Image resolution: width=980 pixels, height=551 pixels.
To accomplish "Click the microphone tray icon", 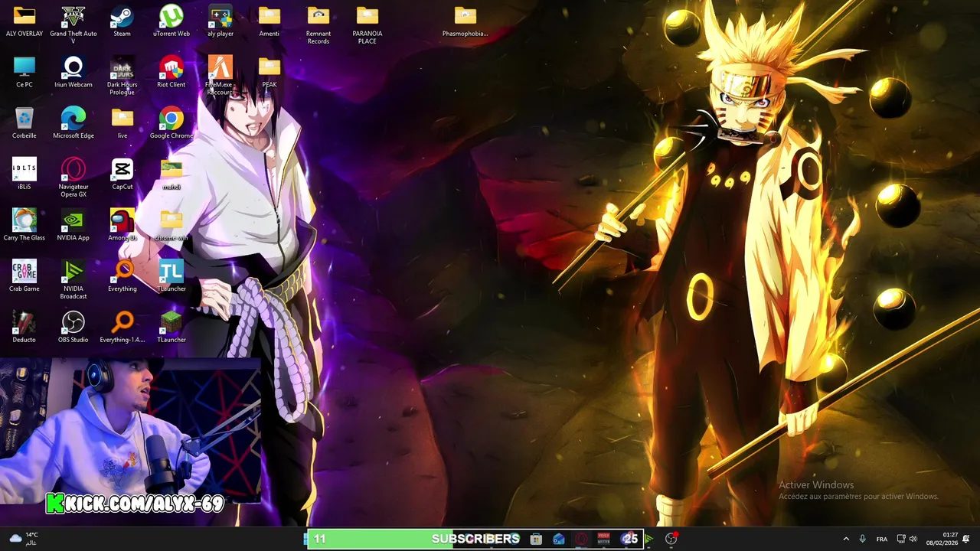I will (862, 539).
